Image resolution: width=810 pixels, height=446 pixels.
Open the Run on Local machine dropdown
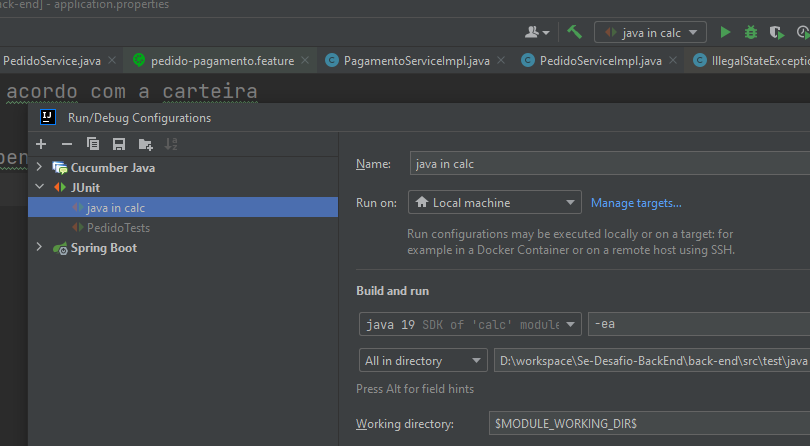pyautogui.click(x=495, y=203)
